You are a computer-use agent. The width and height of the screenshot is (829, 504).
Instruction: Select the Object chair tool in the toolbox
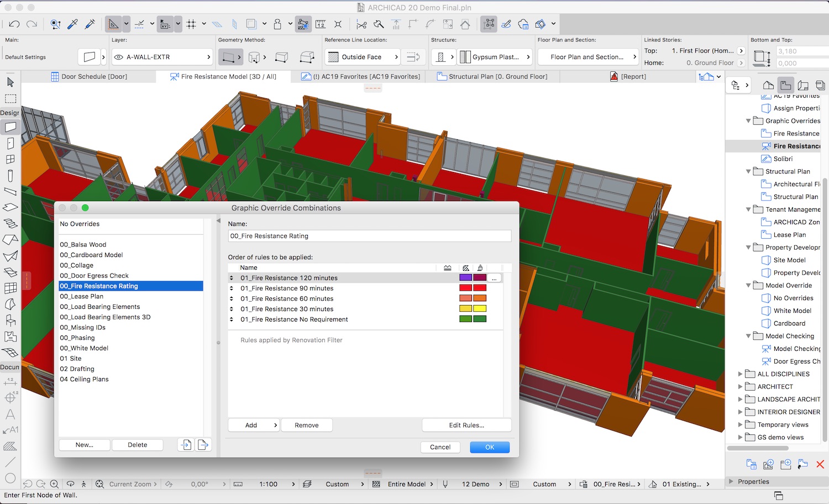[10, 320]
